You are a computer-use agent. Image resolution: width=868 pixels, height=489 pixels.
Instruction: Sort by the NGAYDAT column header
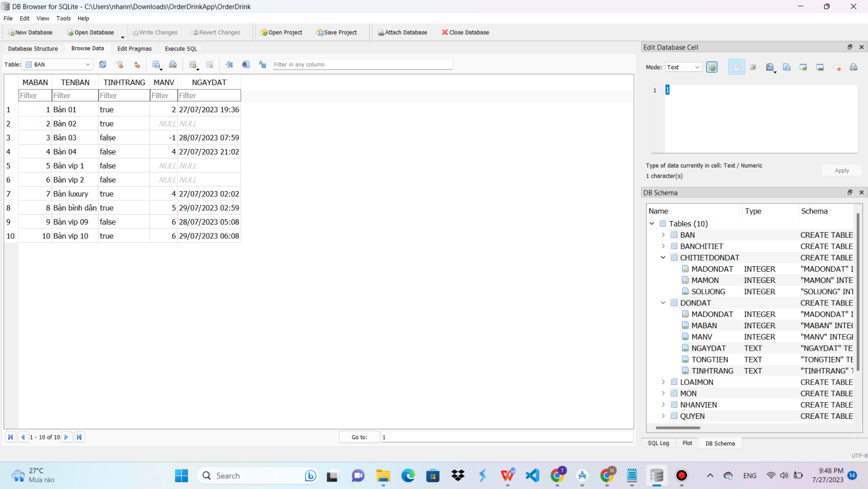pos(209,82)
